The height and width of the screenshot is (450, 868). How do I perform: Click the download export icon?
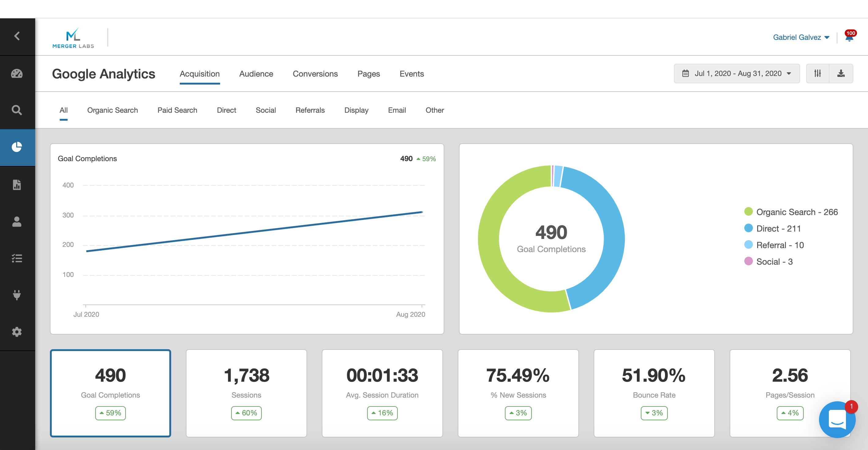click(841, 74)
